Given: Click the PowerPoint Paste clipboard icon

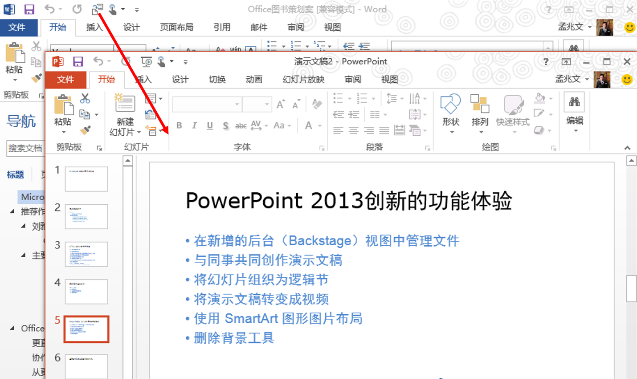Looking at the screenshot, I should point(63,105).
